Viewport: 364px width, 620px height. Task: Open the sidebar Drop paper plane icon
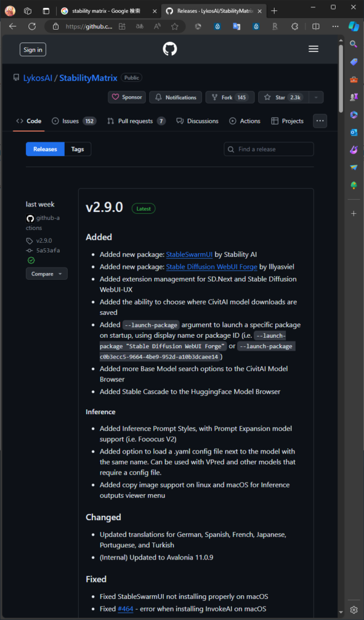[354, 168]
